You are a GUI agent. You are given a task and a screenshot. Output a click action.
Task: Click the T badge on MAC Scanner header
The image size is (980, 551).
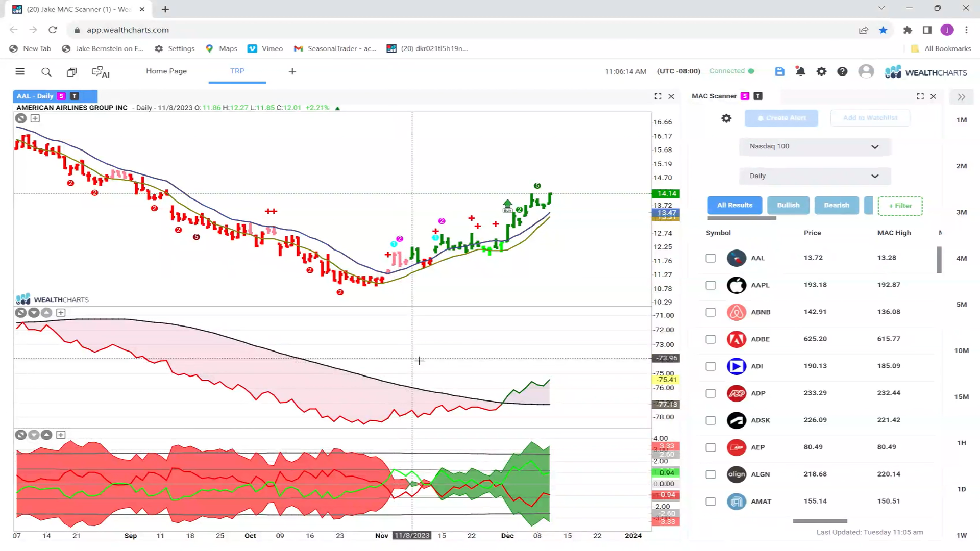click(x=758, y=96)
